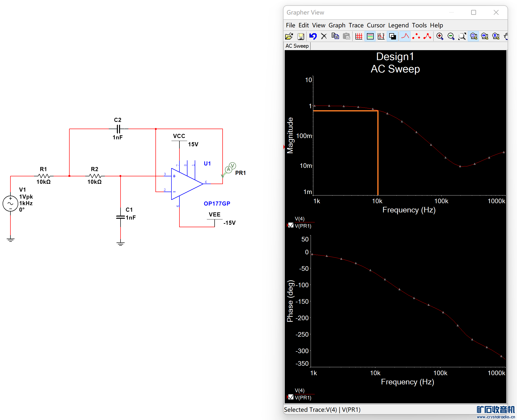Image resolution: width=517 pixels, height=420 pixels.
Task: Open the Trace menu
Action: coord(356,25)
